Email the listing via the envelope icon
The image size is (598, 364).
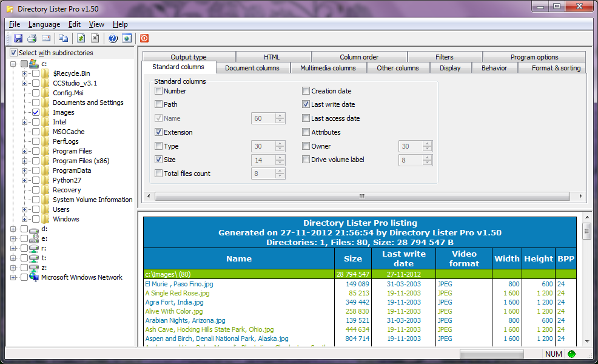[x=45, y=38]
